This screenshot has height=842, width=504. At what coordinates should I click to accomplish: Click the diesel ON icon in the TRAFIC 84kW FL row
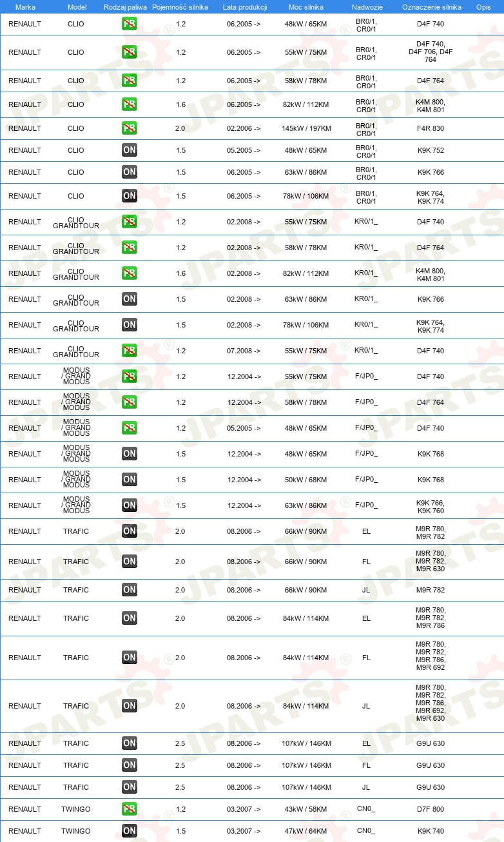pos(130,658)
